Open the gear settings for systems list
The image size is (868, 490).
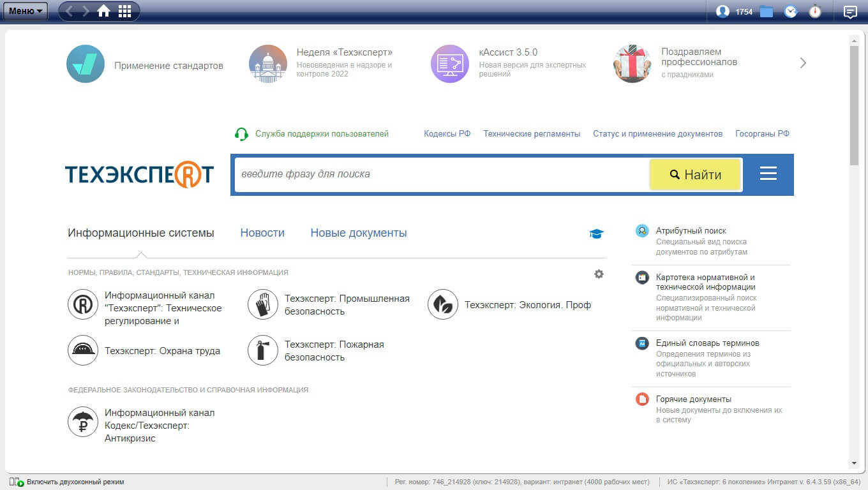pos(599,274)
